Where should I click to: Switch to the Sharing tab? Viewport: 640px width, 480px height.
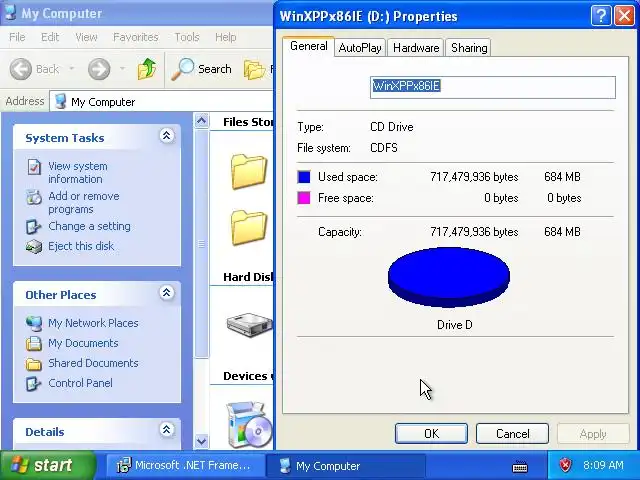coord(469,48)
